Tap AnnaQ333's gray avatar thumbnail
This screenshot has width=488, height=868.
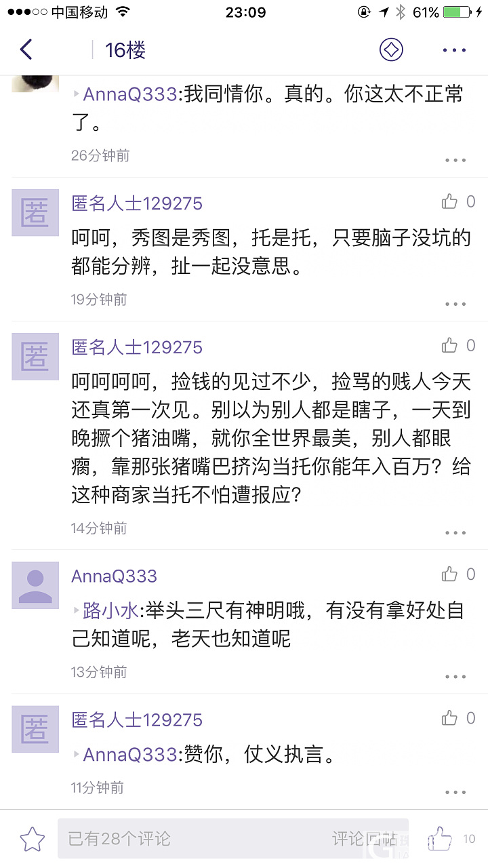point(35,585)
